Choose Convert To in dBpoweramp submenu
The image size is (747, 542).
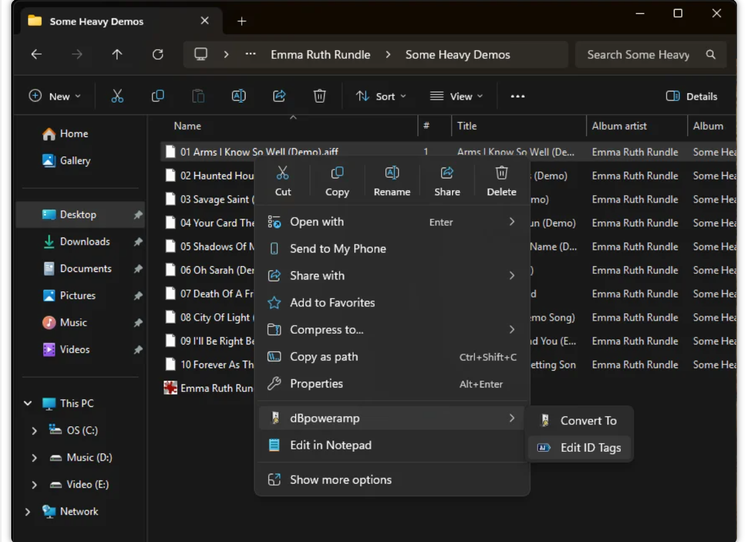coord(588,421)
